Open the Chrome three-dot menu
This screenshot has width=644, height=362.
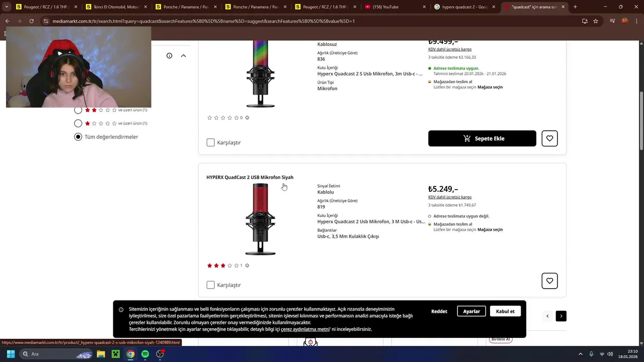[636, 21]
